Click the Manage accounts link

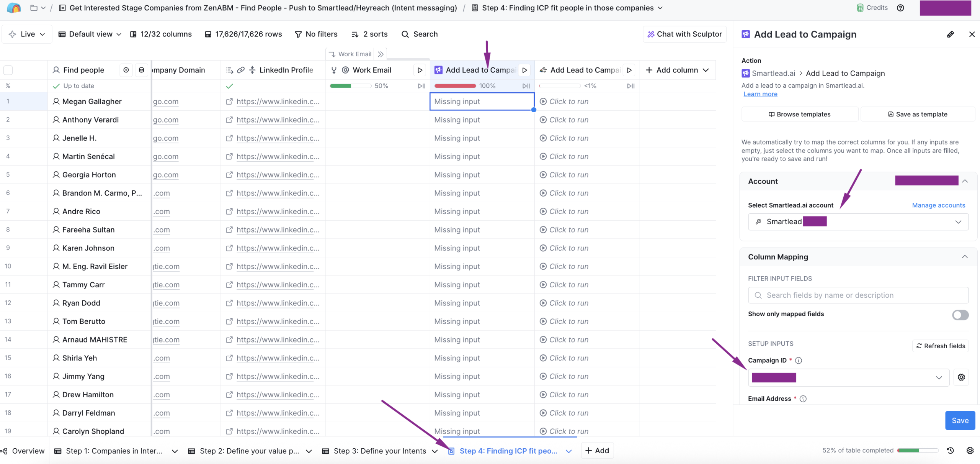939,205
